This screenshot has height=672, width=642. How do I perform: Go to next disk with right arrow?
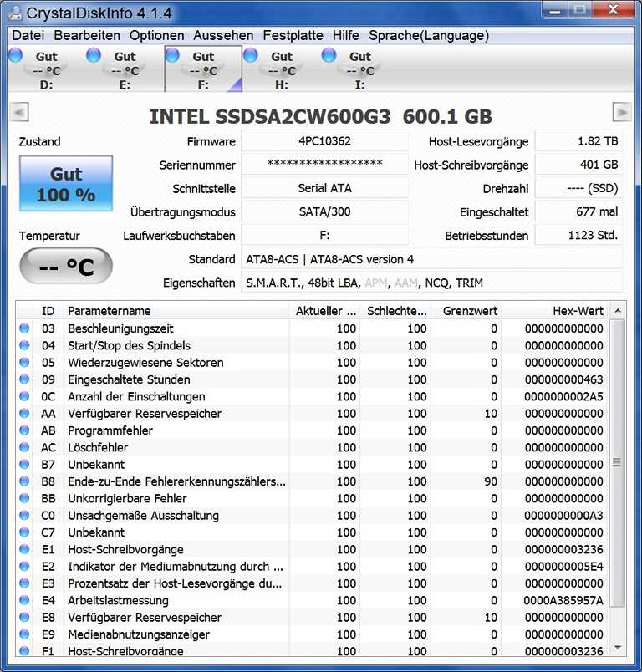click(622, 113)
